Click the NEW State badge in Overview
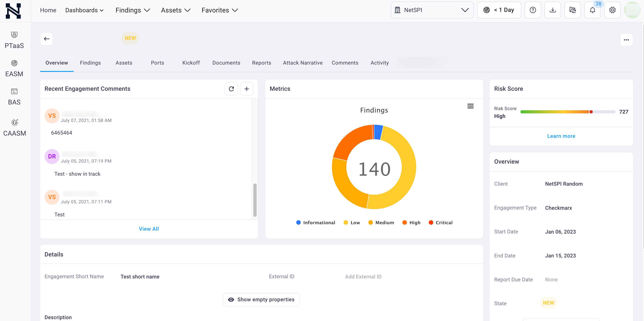This screenshot has height=321, width=644. click(548, 303)
